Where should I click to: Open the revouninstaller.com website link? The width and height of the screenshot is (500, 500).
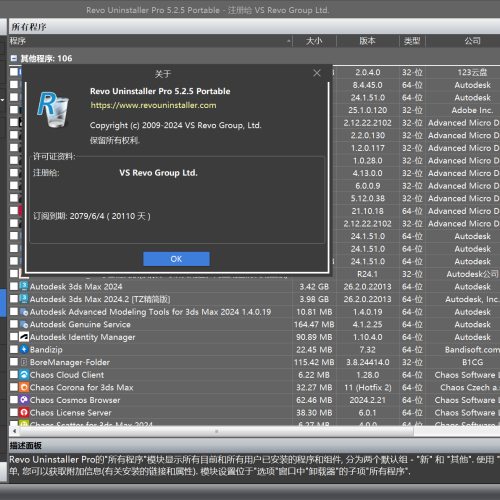[x=153, y=105]
